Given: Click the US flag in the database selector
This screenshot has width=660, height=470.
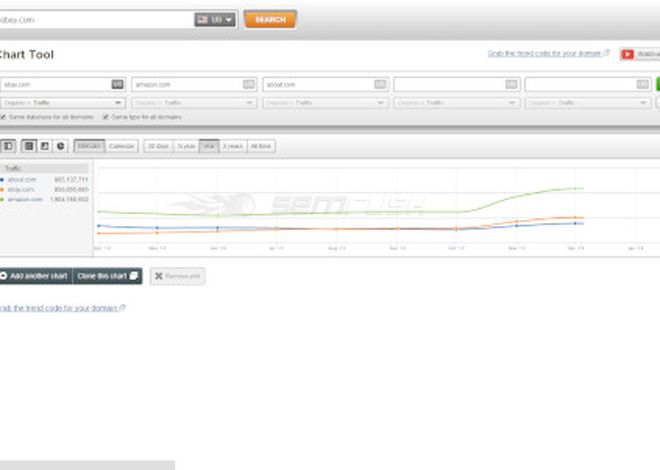Looking at the screenshot, I should coord(203,19).
